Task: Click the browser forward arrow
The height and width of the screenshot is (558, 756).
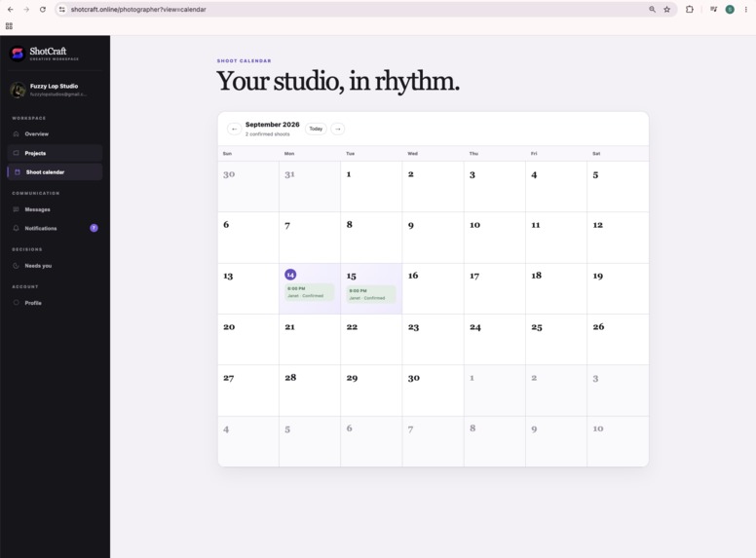Action: (26, 9)
